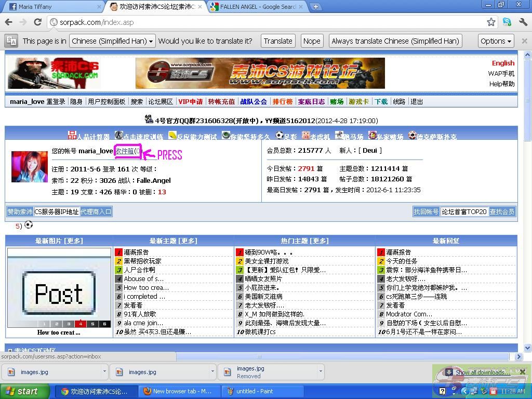The width and height of the screenshot is (532, 399).
Task: Select slide 4 on the image carousel
Action: (81, 324)
